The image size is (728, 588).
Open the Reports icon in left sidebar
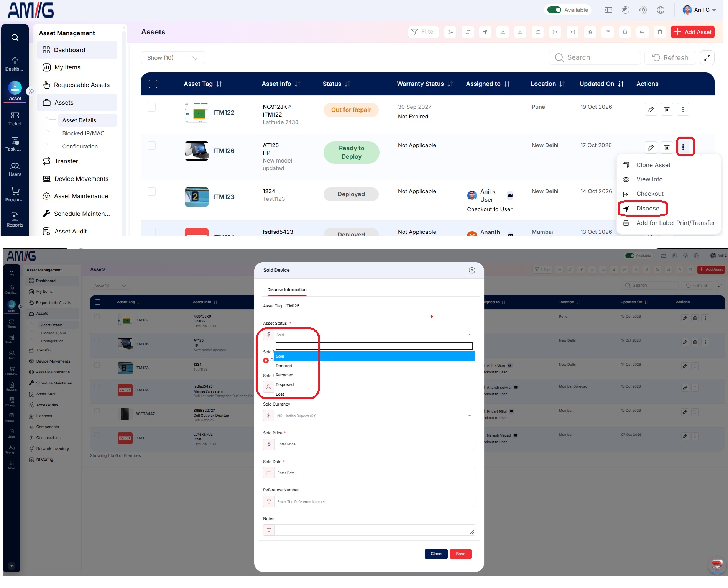pyautogui.click(x=15, y=220)
